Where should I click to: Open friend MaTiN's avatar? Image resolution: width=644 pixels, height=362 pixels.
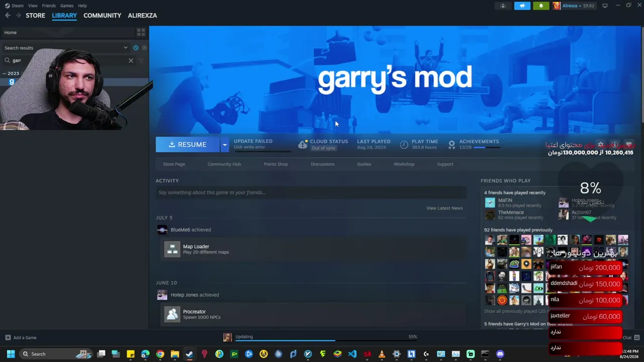tap(490, 203)
